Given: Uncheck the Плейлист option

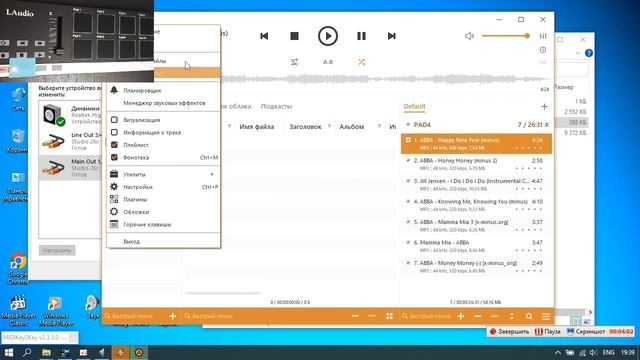Looking at the screenshot, I should point(114,145).
